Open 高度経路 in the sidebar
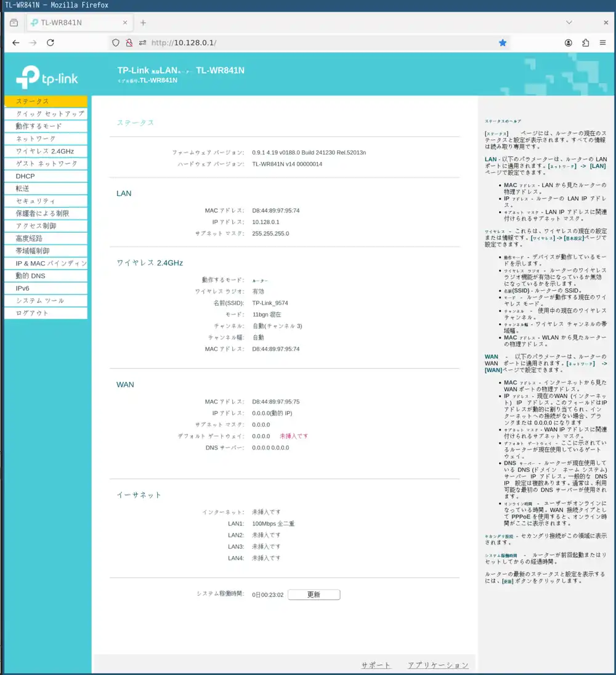 pyautogui.click(x=46, y=238)
